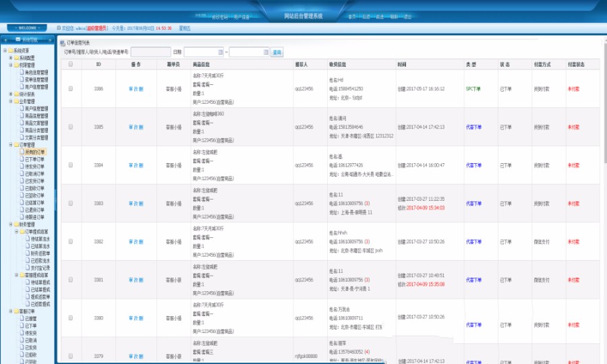Open 待发货订单 in the sidebar tree
This screenshot has height=364, width=607.
[x=35, y=166]
